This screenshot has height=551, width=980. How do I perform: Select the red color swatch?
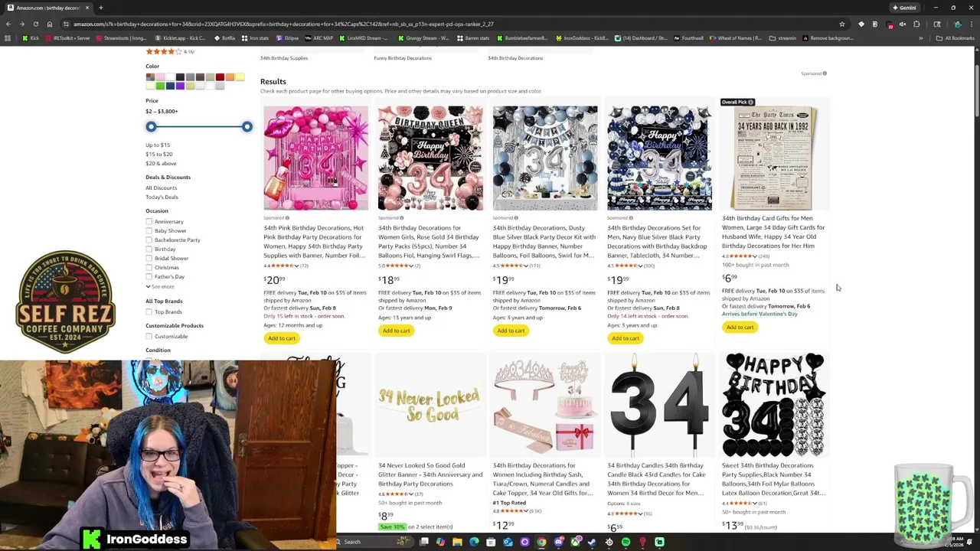click(220, 77)
